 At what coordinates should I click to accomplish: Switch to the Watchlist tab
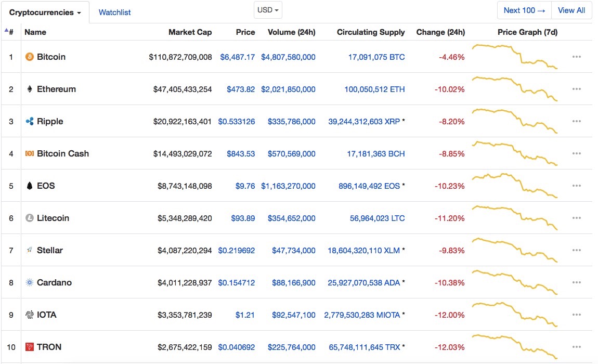[x=114, y=12]
